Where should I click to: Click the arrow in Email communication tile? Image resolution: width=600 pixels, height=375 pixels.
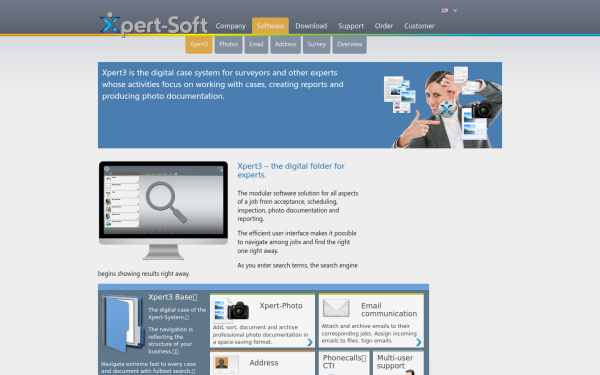[x=419, y=342]
